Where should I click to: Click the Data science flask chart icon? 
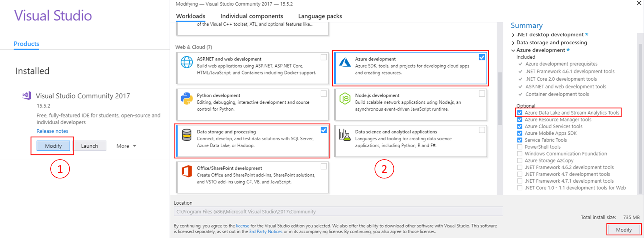pos(345,135)
